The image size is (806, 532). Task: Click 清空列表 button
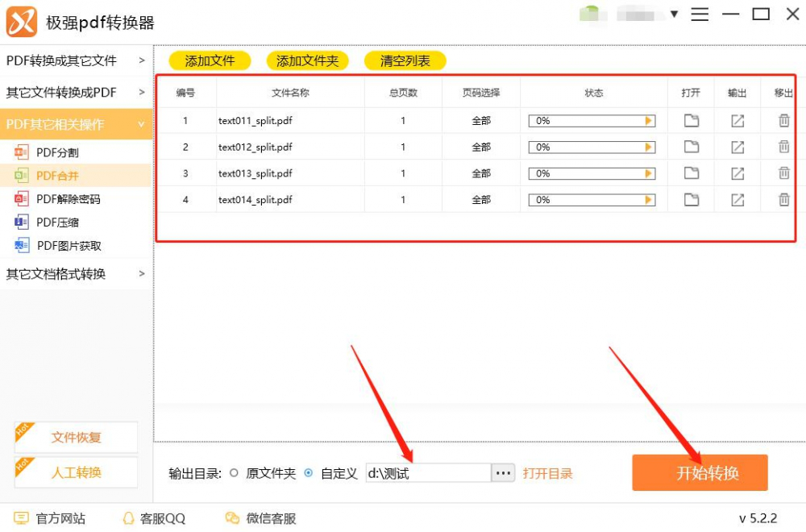(x=405, y=60)
